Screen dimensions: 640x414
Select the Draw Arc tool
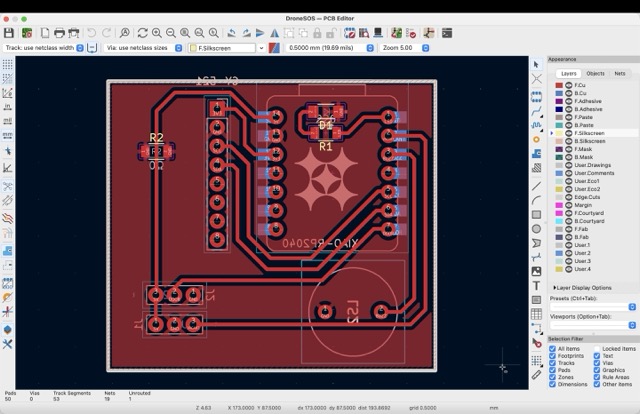pos(536,200)
